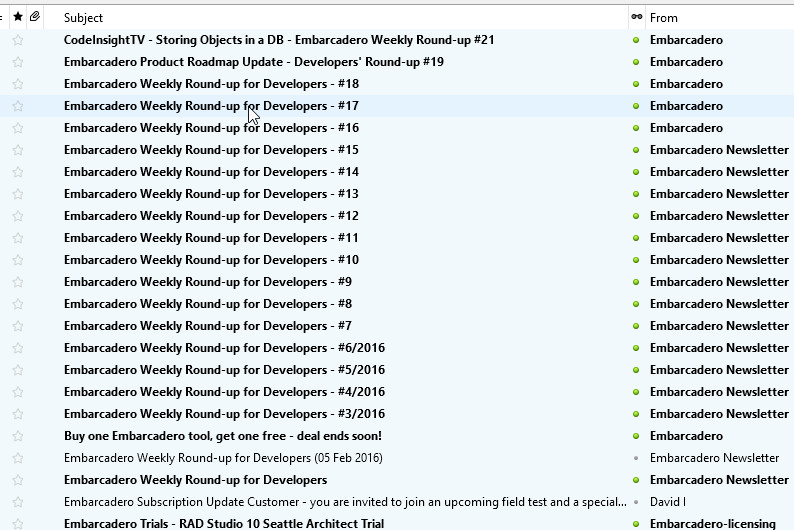
Task: Star the Weekly Round-up #10 message
Action: [x=18, y=260]
